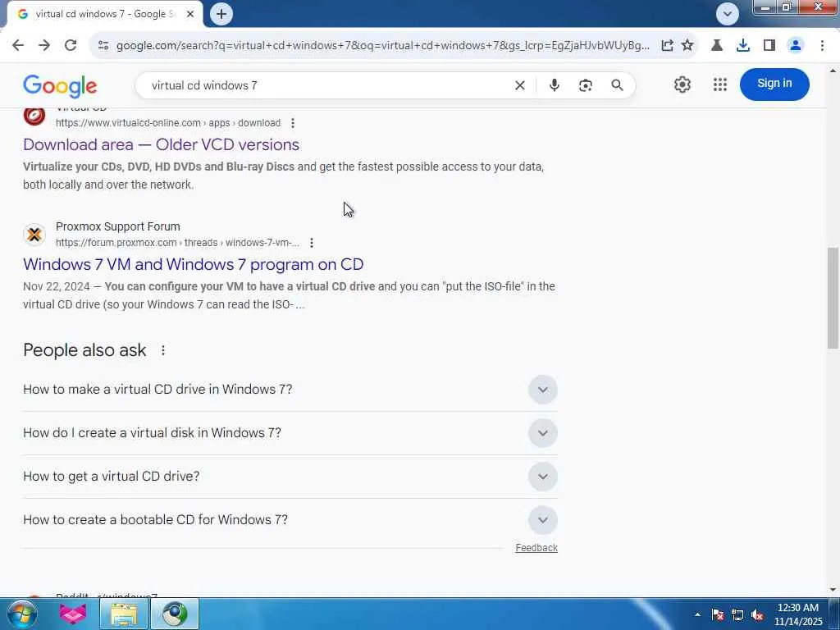Open the virtualcd-online.com URL breadcrumb
Screen dimensions: 840x630
(168, 123)
